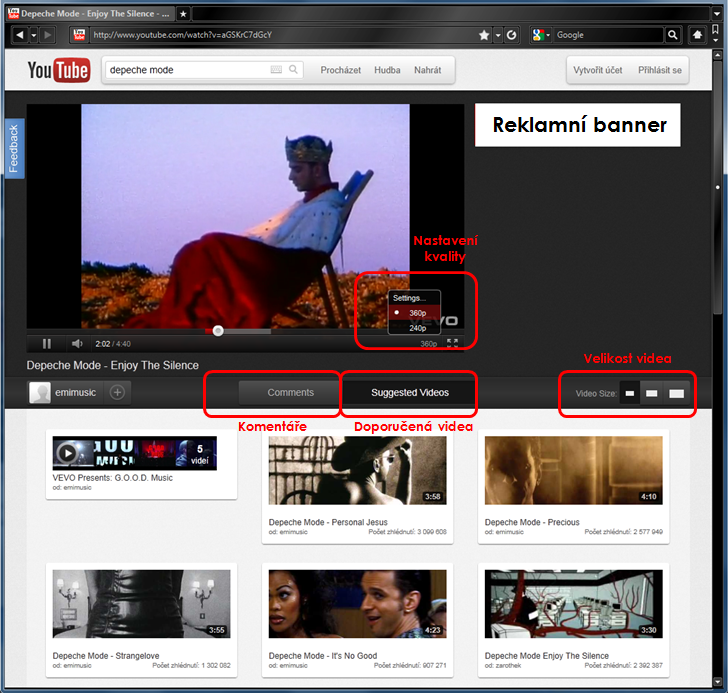
Task: Switch to the Suggested Videos tab
Action: (x=409, y=392)
